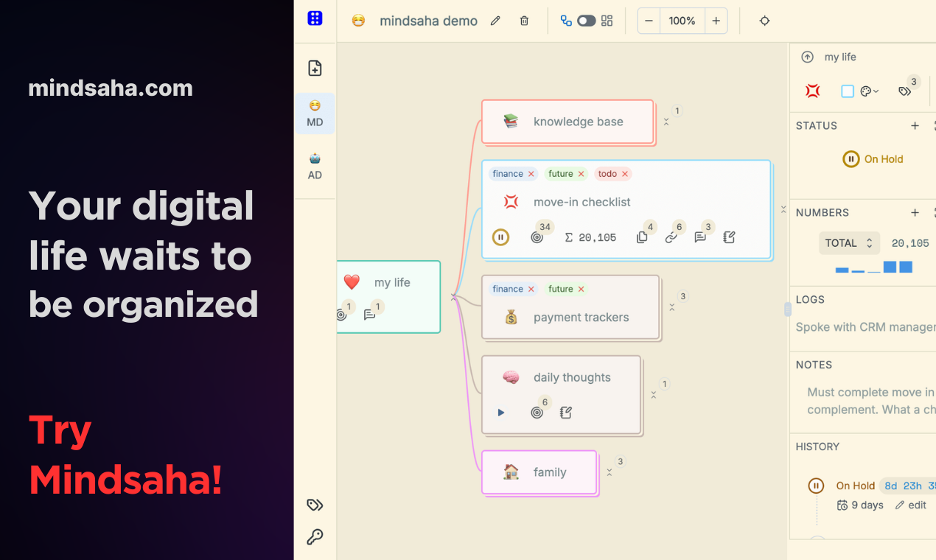Open links icon with badge 6
936x560 pixels.
coord(671,237)
